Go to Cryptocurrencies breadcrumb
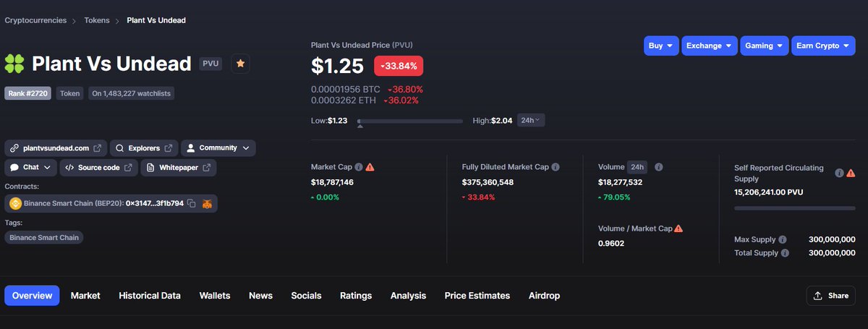868x329 pixels. (35, 20)
